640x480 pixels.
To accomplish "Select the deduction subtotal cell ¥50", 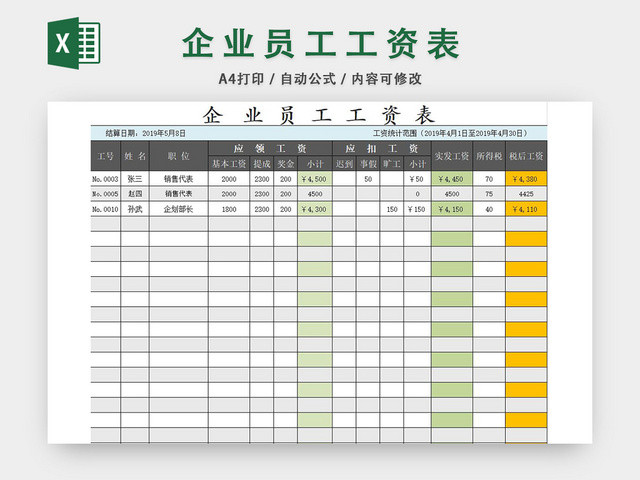I will [418, 179].
